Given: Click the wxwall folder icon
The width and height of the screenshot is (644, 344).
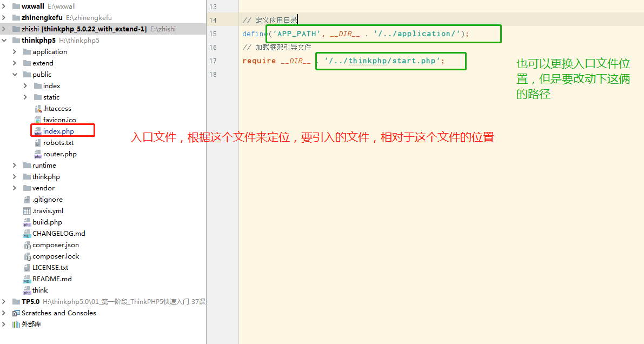Looking at the screenshot, I should pos(16,6).
